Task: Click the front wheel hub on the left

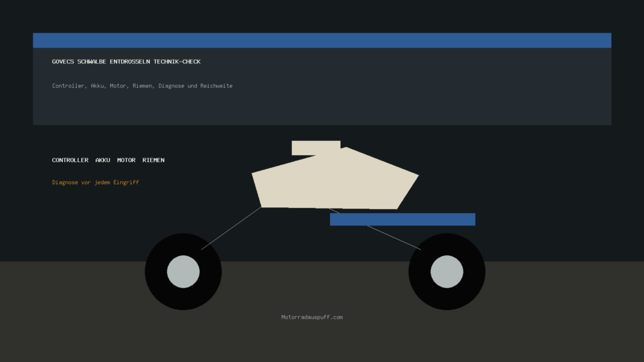Action: 183,271
